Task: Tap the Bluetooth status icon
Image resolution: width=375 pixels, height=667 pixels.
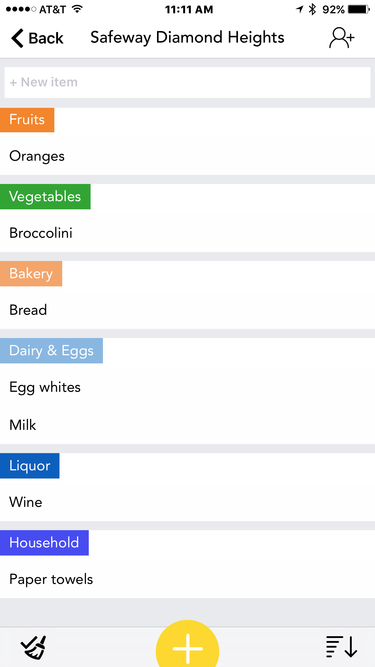Action: 312,9
